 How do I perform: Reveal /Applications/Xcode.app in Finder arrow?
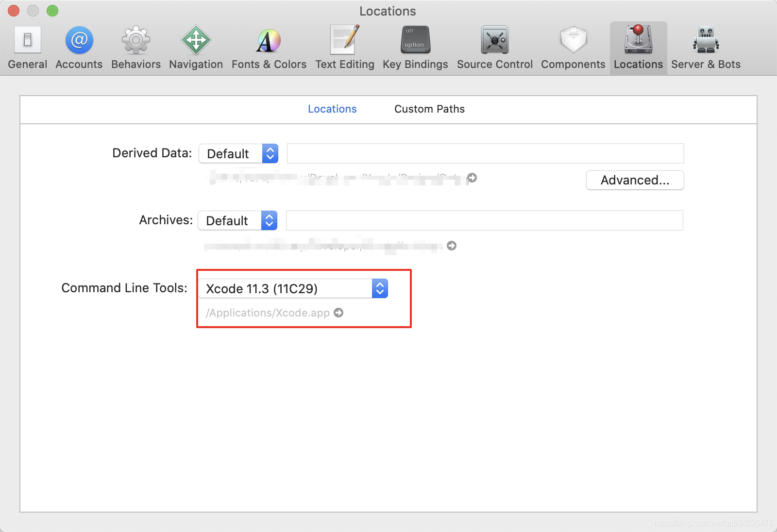[x=338, y=313]
